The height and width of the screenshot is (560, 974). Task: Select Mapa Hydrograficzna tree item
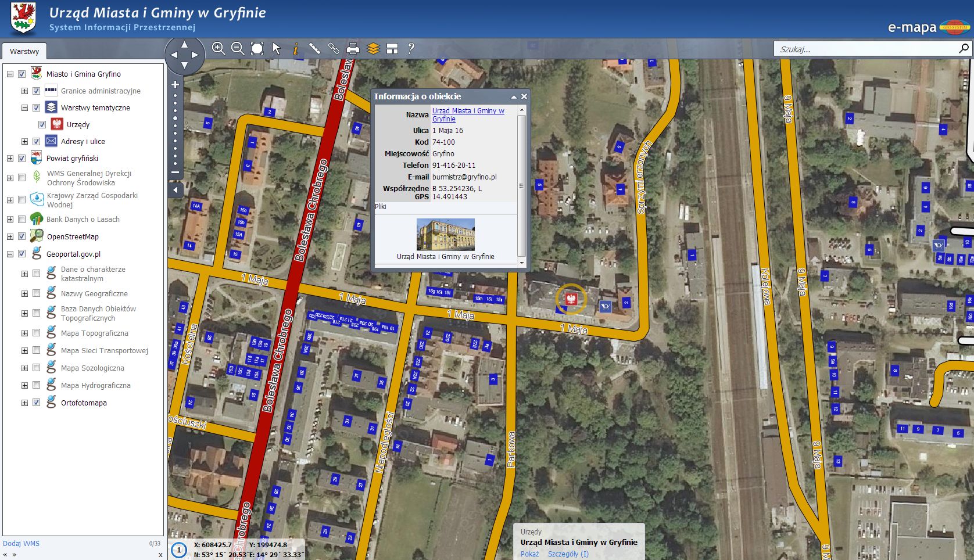pyautogui.click(x=96, y=385)
